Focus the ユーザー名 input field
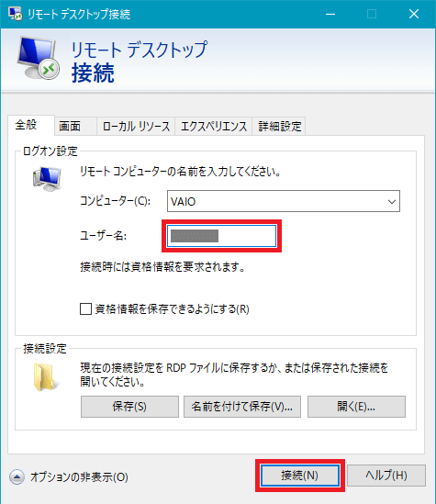 point(221,236)
